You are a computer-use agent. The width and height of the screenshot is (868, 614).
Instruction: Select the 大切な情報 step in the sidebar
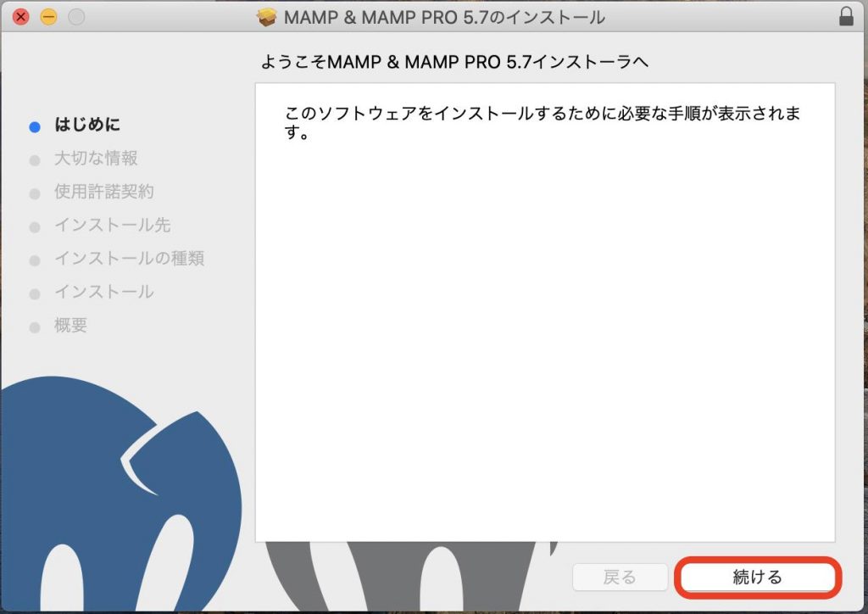(x=96, y=159)
